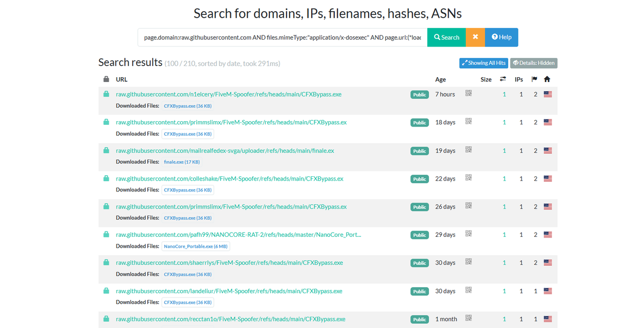
Task: Click the QR code icon in the landeliur row
Action: tap(469, 290)
